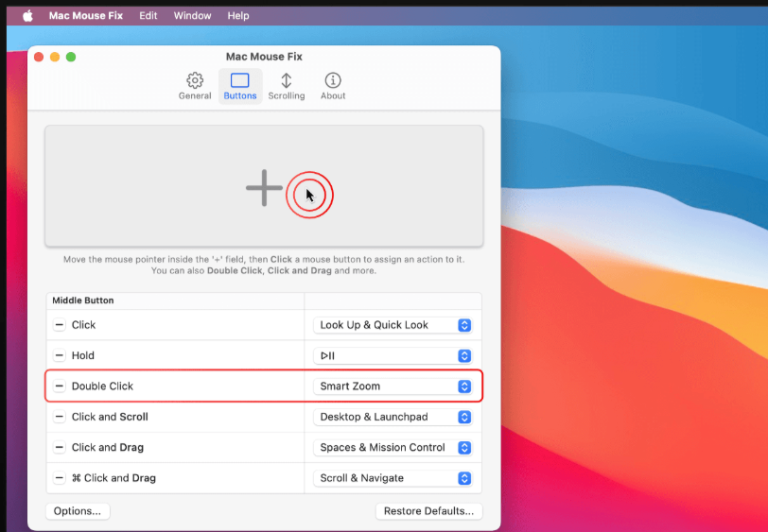Delete the ⌘ Click and Drag row
The height and width of the screenshot is (532, 768).
click(x=60, y=478)
